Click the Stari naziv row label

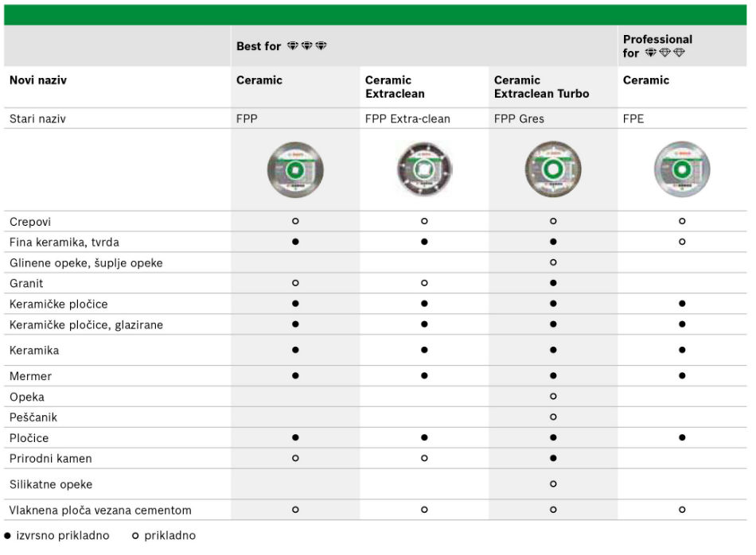(37, 118)
